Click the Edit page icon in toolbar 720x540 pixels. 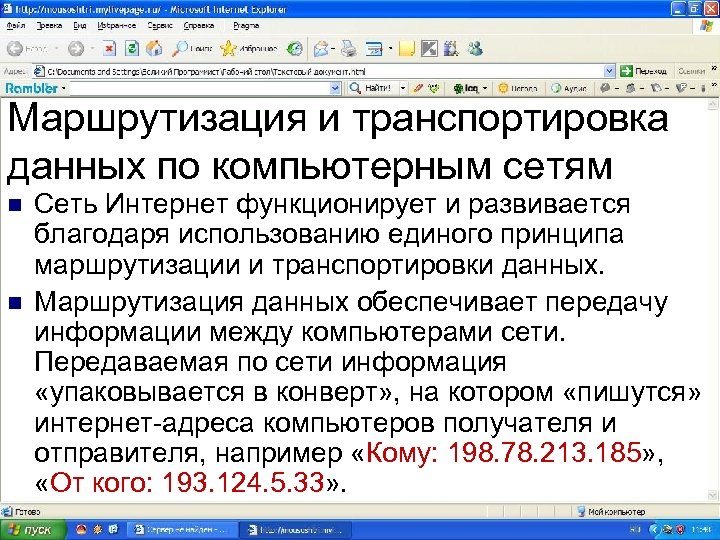pyautogui.click(x=375, y=48)
